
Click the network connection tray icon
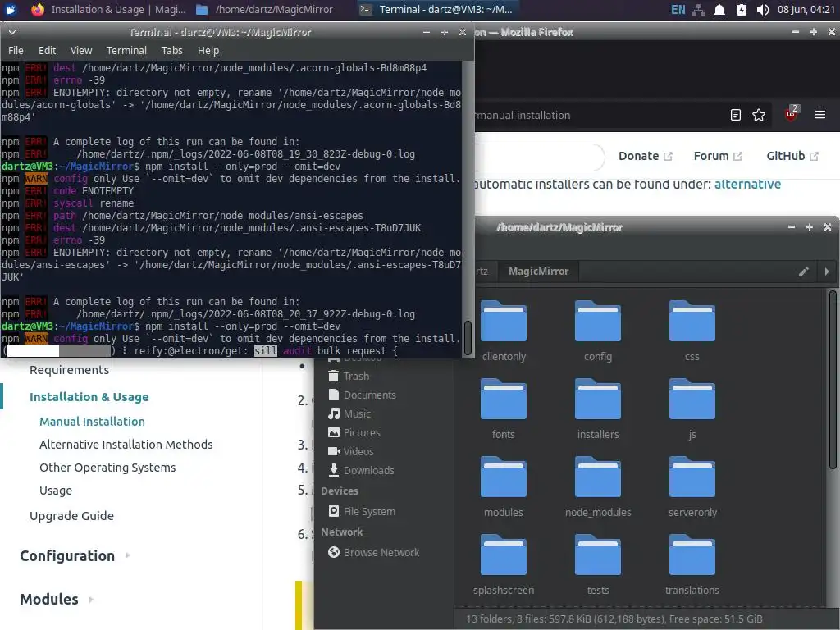(699, 10)
